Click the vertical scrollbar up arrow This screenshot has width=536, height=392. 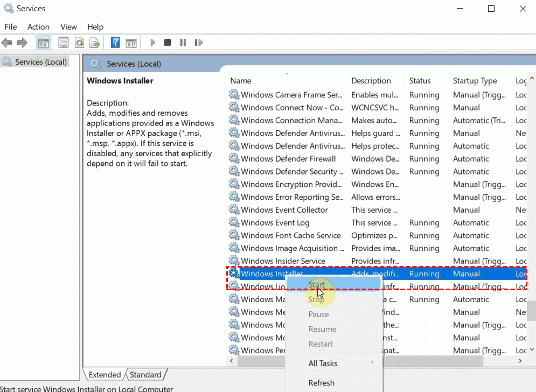coord(532,78)
